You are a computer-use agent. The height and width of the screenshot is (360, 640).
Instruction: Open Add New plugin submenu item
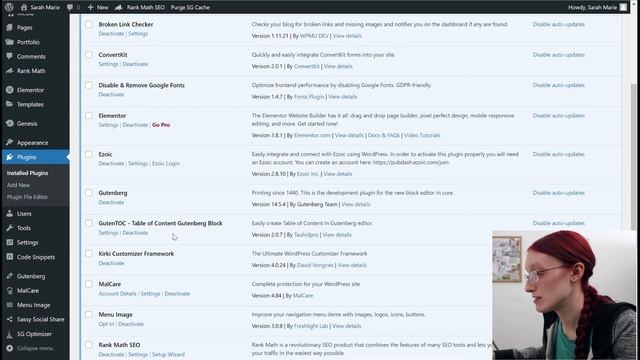point(18,185)
